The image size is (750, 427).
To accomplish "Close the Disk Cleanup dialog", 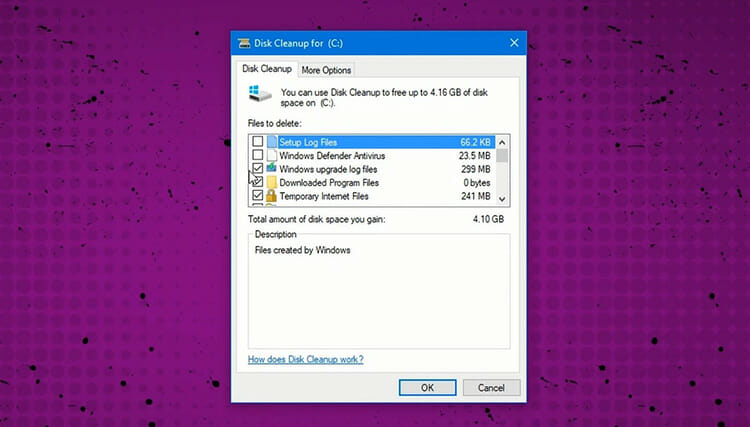I will coord(514,43).
